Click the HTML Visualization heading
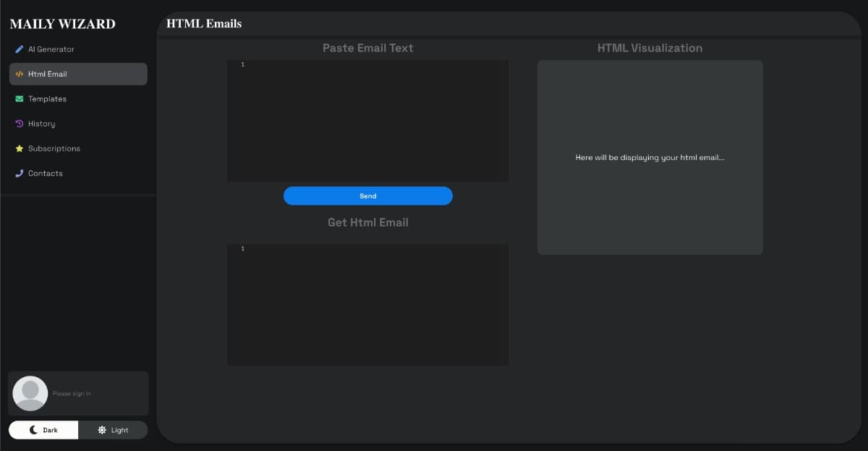The width and height of the screenshot is (868, 451). tap(650, 49)
